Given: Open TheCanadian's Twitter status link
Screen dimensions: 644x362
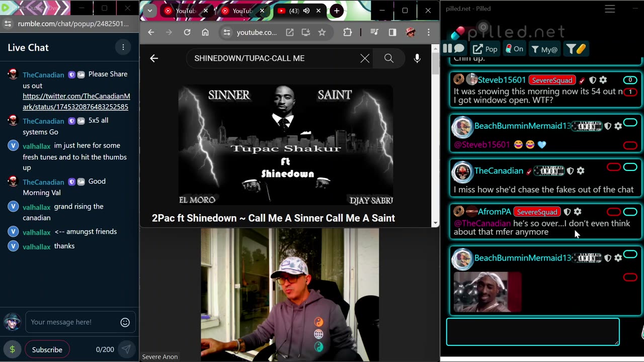Looking at the screenshot, I should click(76, 101).
